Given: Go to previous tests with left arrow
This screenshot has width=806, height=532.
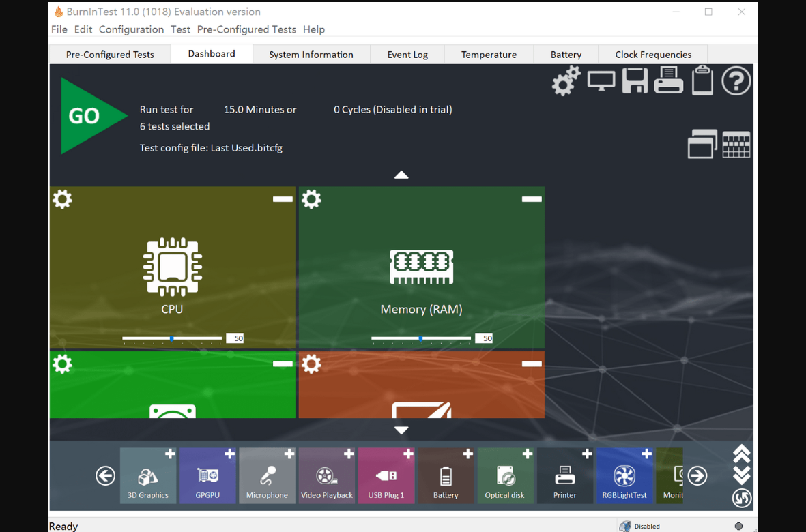Looking at the screenshot, I should point(105,475).
